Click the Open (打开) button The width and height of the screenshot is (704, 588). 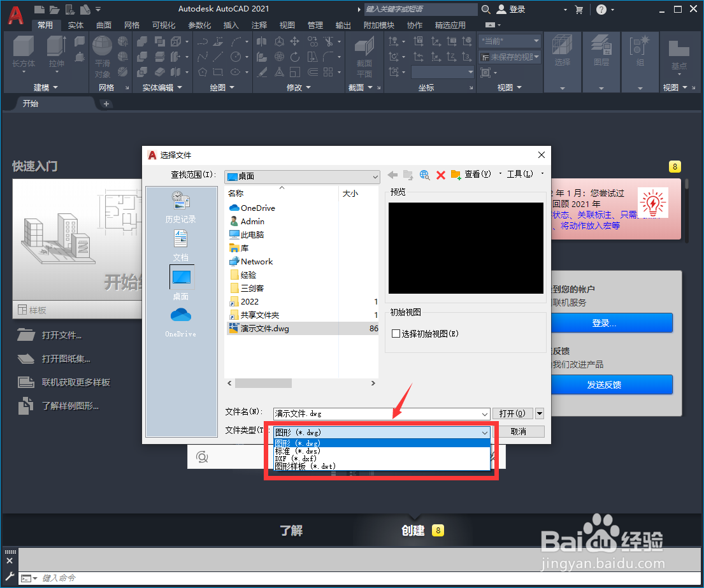[512, 413]
